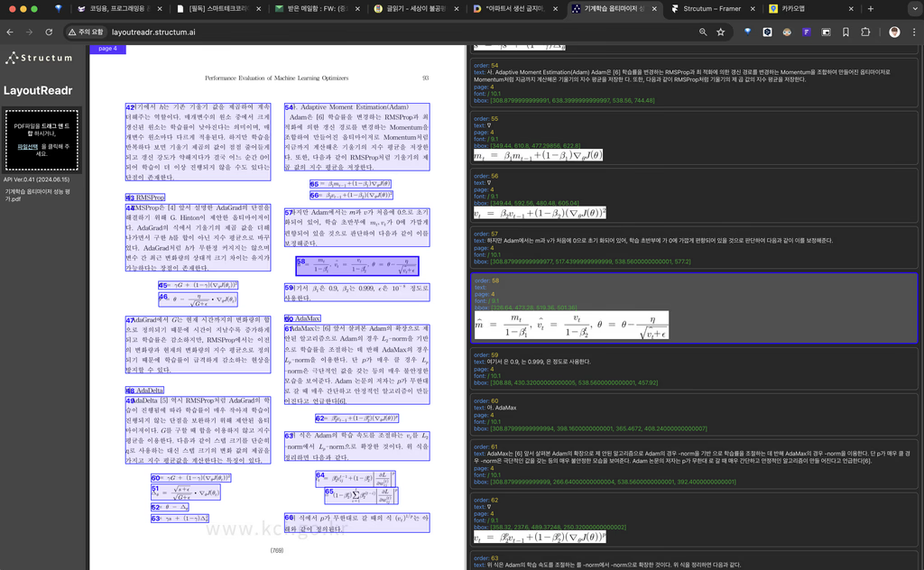Click the browser back arrow
The height and width of the screenshot is (570, 924).
[x=10, y=32]
